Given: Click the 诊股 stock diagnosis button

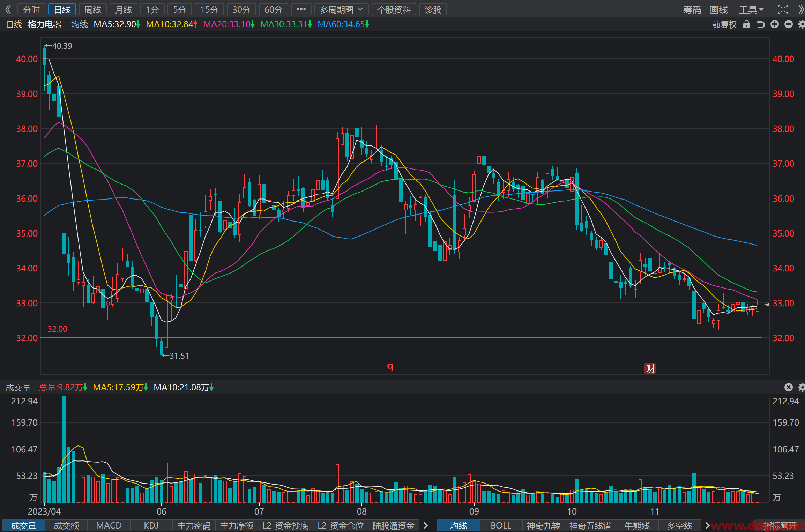Looking at the screenshot, I should pos(433,9).
